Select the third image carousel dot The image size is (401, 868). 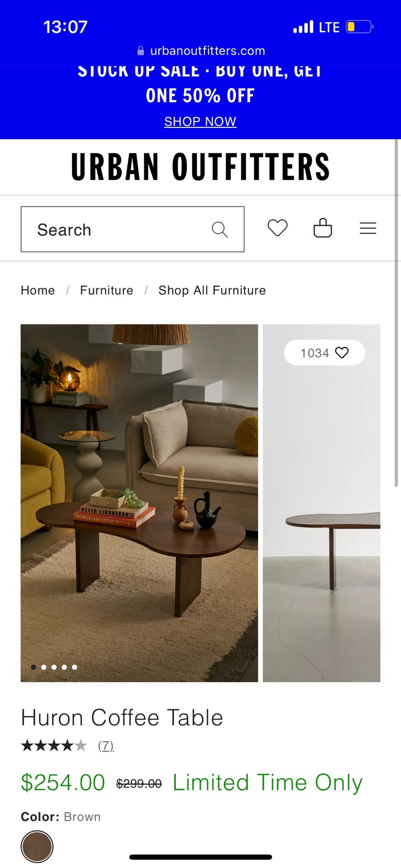[x=54, y=667]
